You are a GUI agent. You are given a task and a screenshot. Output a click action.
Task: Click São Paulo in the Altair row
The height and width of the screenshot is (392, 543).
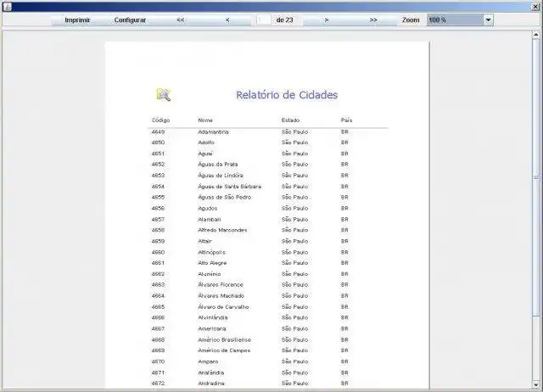294,241
